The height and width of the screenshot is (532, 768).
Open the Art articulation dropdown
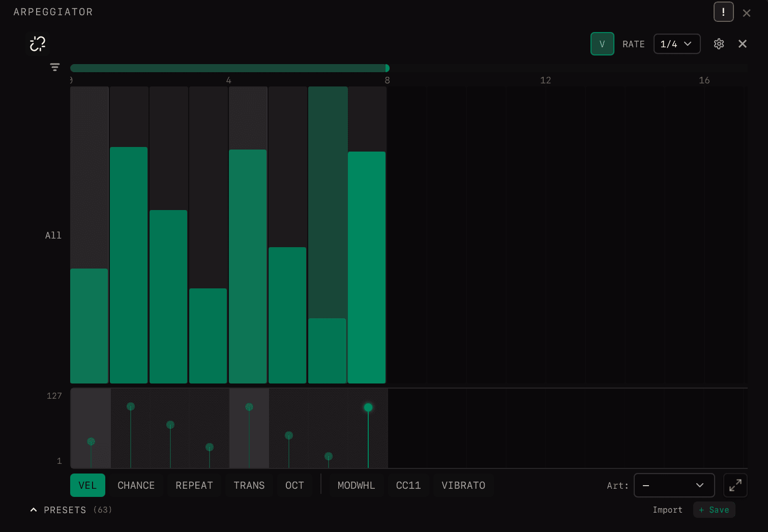pos(674,485)
